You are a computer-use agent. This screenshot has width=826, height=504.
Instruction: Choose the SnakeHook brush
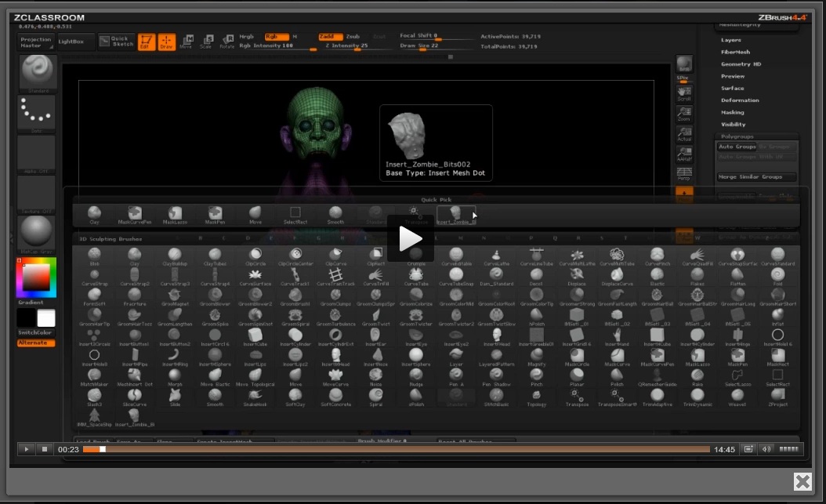pos(255,397)
